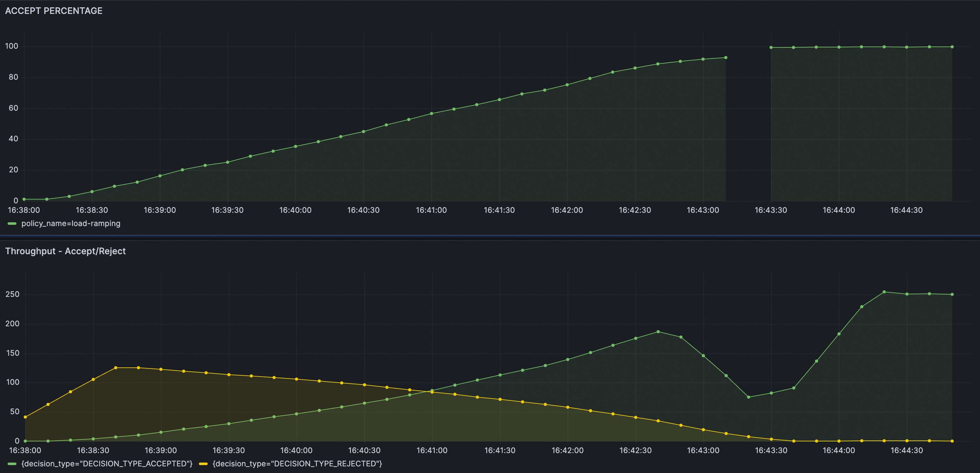
Task: Click the final accept percentage point at far right
Action: tap(952, 47)
